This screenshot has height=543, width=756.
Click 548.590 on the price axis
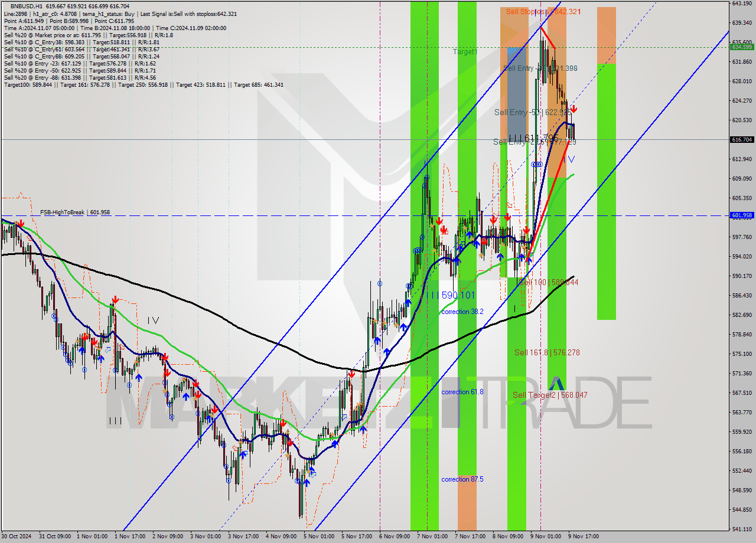(742, 490)
